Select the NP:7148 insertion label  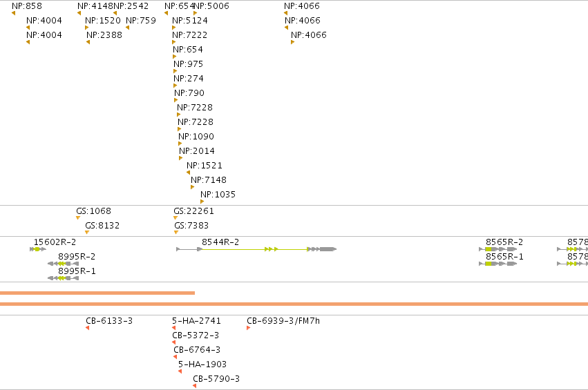pos(209,180)
